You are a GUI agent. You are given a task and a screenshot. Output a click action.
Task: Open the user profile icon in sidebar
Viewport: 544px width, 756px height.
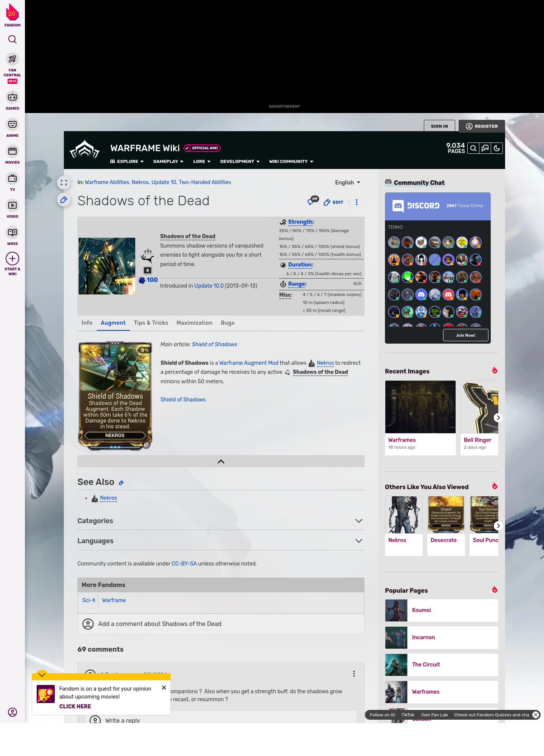[x=12, y=712]
